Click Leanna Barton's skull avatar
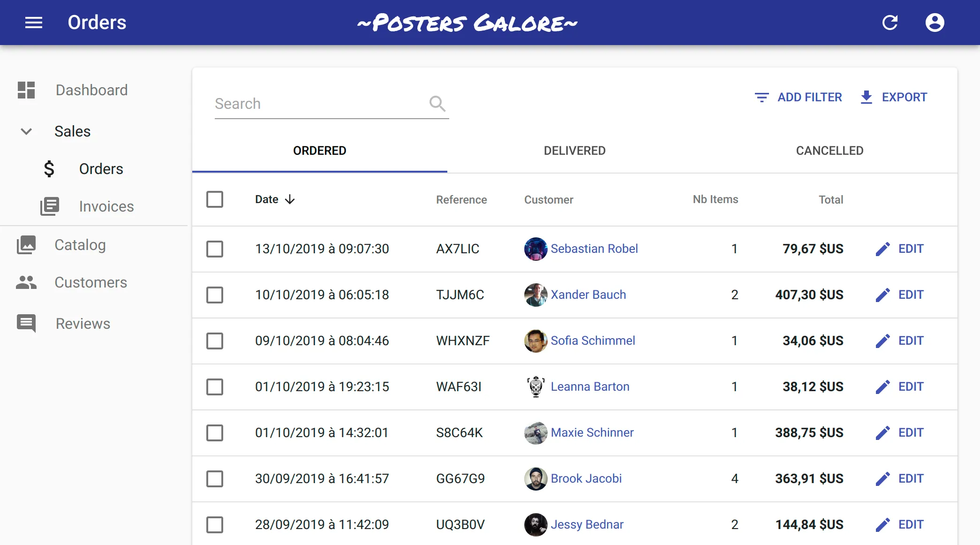 click(536, 387)
